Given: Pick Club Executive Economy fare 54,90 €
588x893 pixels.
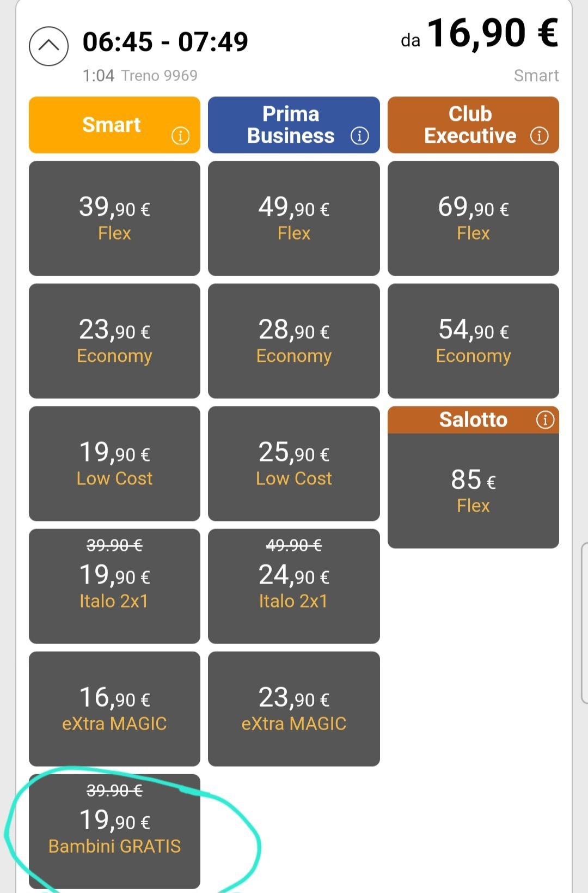Looking at the screenshot, I should coord(473,341).
